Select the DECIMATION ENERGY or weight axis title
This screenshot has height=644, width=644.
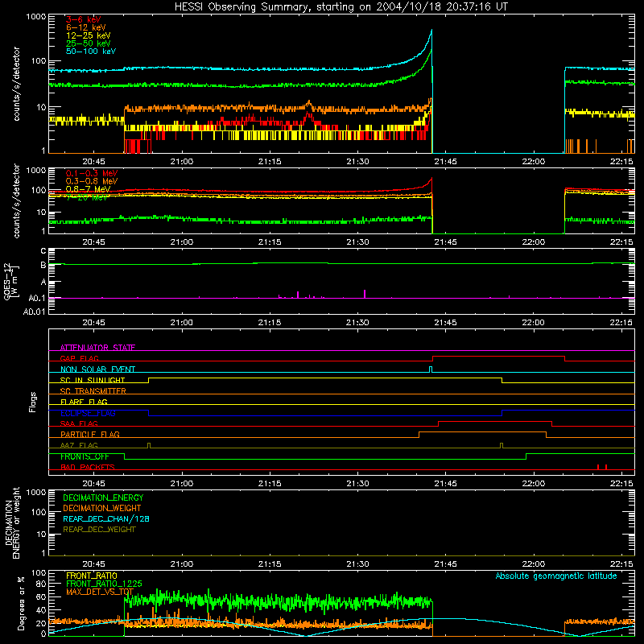pos(12,523)
